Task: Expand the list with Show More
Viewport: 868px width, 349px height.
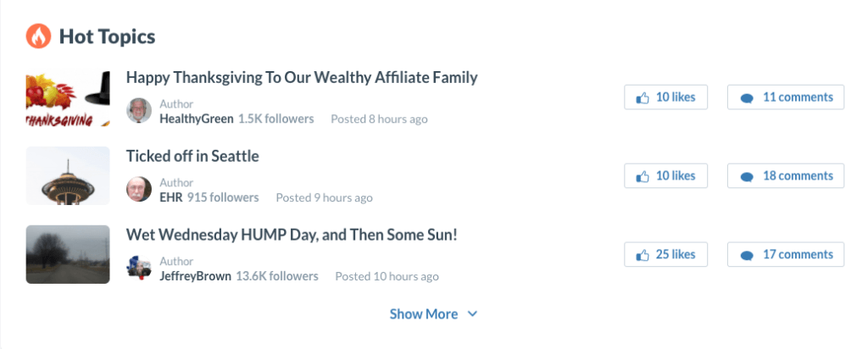Action: 424,314
